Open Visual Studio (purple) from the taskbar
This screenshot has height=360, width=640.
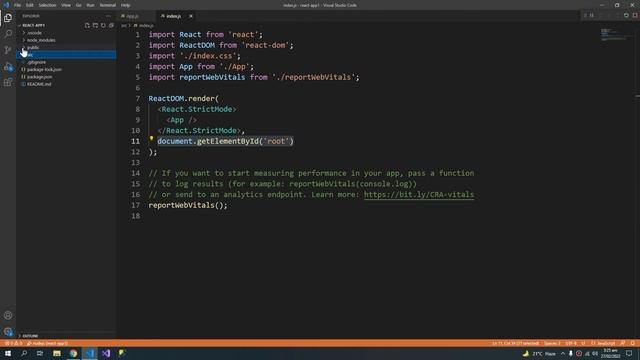pos(106,353)
